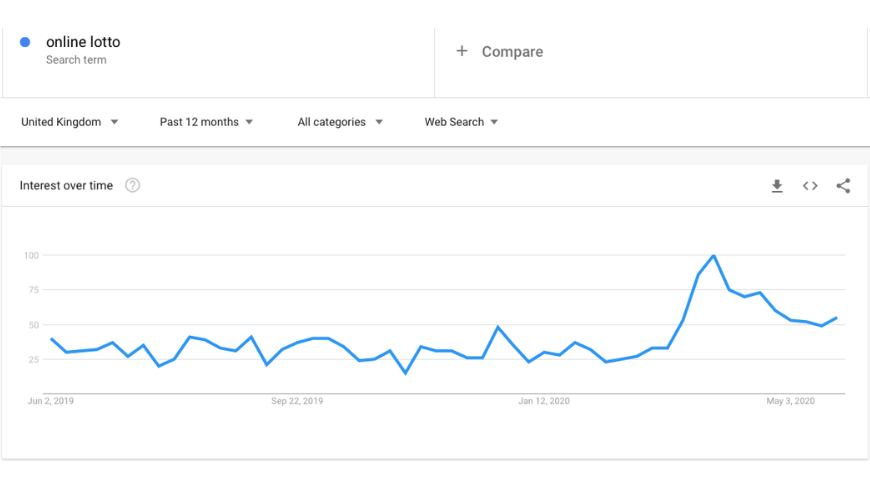Download the interest over time data

tap(777, 186)
